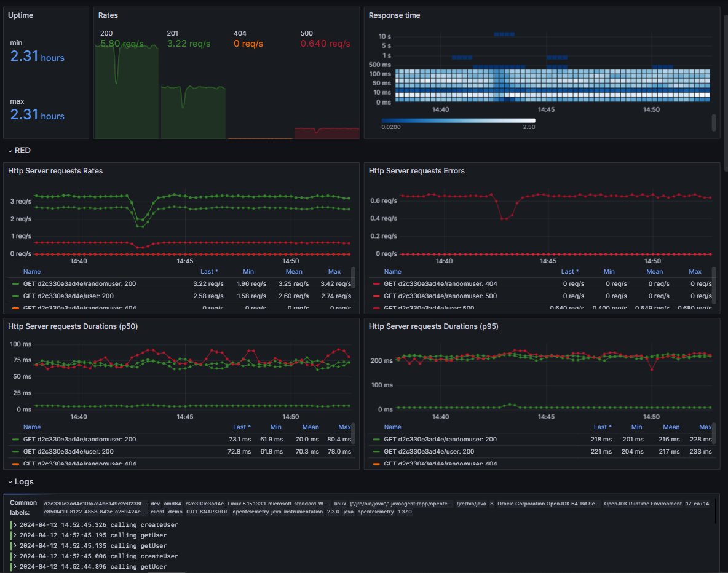The width and height of the screenshot is (728, 573).
Task: Toggle randomuser: 404 series in Errors legend
Action: (x=440, y=283)
